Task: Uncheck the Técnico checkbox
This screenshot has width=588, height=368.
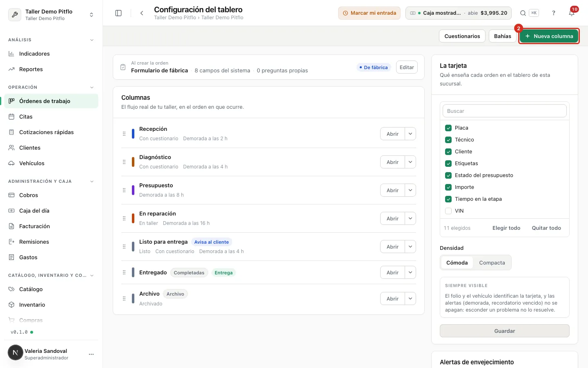Action: point(448,140)
